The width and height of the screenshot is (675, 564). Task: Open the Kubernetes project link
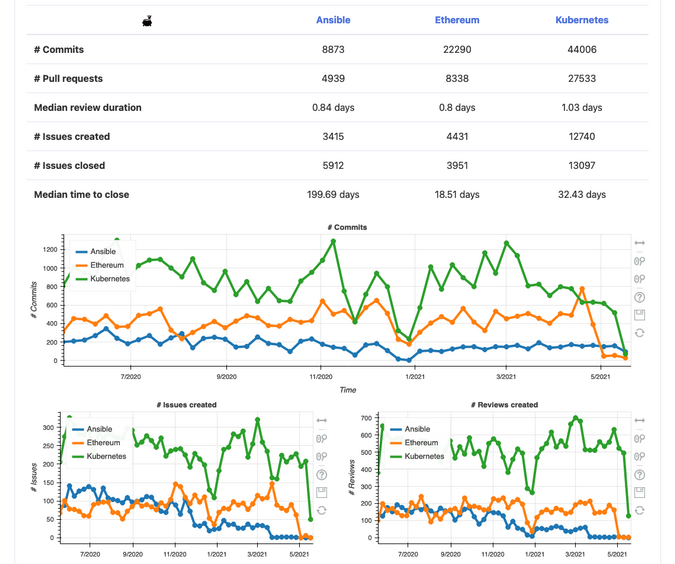coord(582,20)
